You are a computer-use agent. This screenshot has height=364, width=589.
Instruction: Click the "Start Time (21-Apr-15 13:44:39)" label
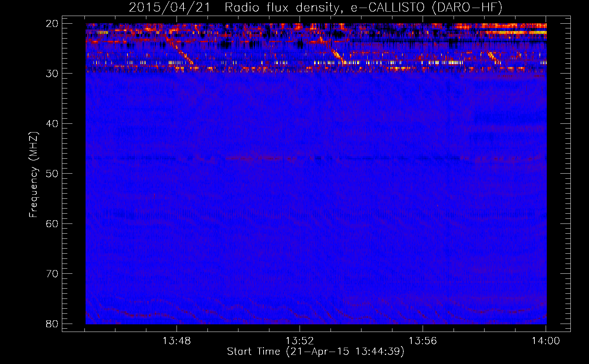[316, 352]
